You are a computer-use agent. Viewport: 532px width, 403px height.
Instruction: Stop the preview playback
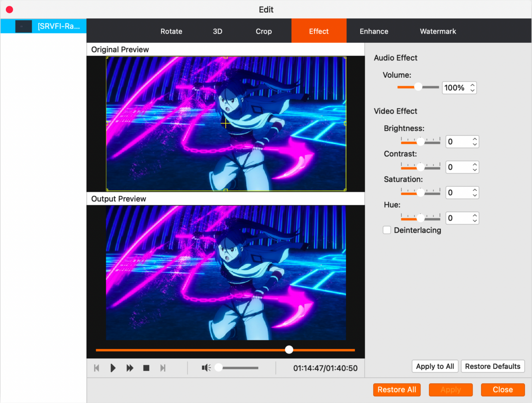click(x=146, y=368)
